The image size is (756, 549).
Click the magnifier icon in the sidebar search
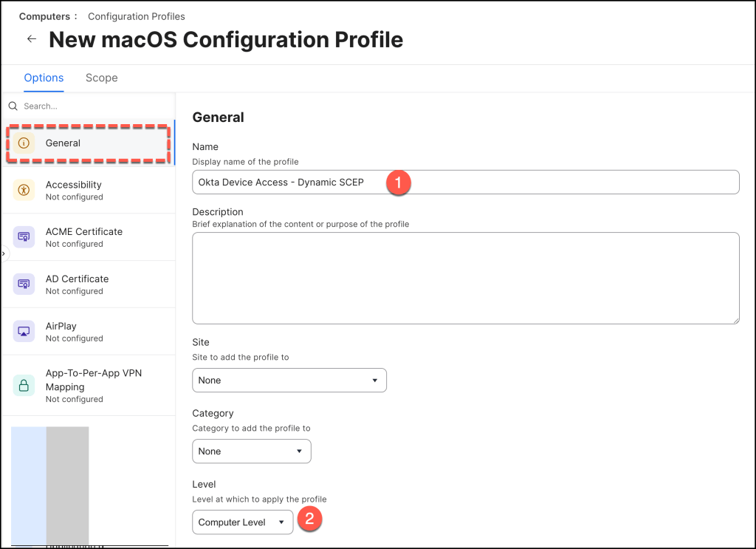[13, 106]
